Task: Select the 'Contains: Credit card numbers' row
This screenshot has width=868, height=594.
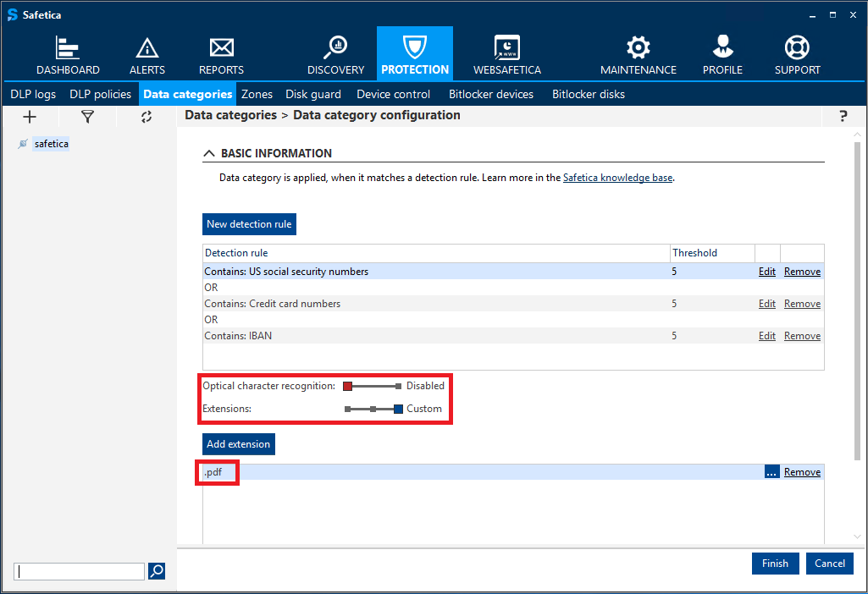Action: click(x=512, y=304)
